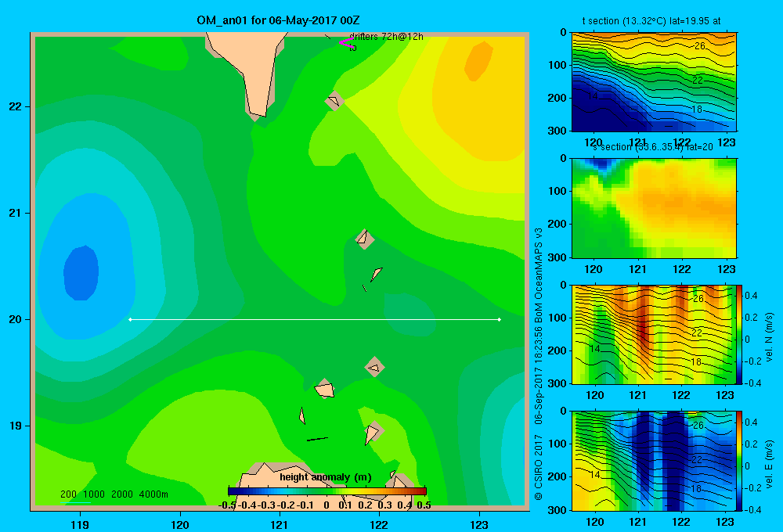Click depth label "300" on salinity section axis

point(558,257)
